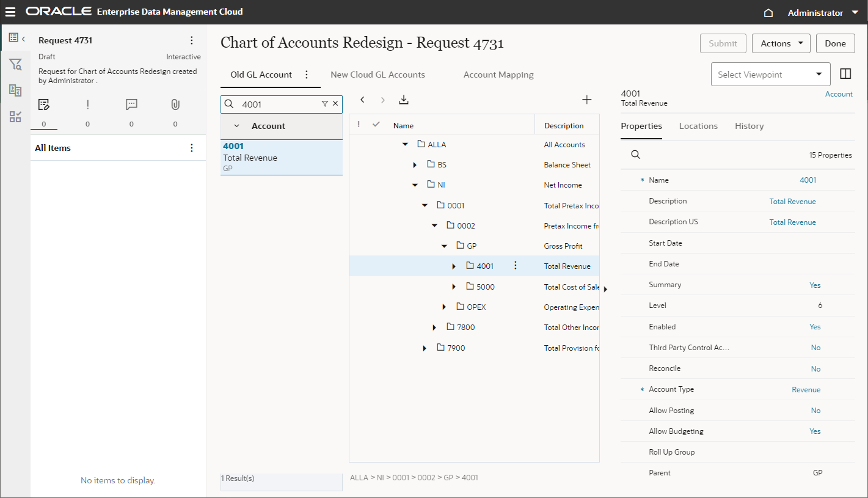Expand the 5000 tree node

(x=454, y=287)
